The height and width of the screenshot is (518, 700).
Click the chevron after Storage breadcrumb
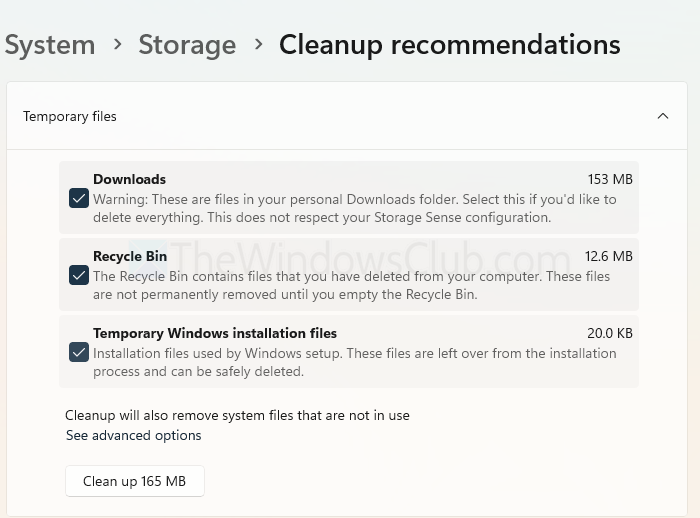coord(258,45)
